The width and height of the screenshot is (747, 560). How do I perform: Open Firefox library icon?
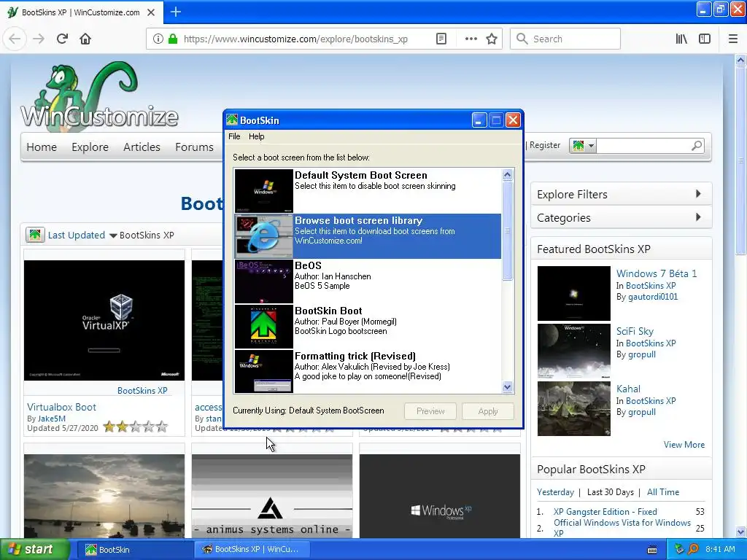(x=681, y=39)
